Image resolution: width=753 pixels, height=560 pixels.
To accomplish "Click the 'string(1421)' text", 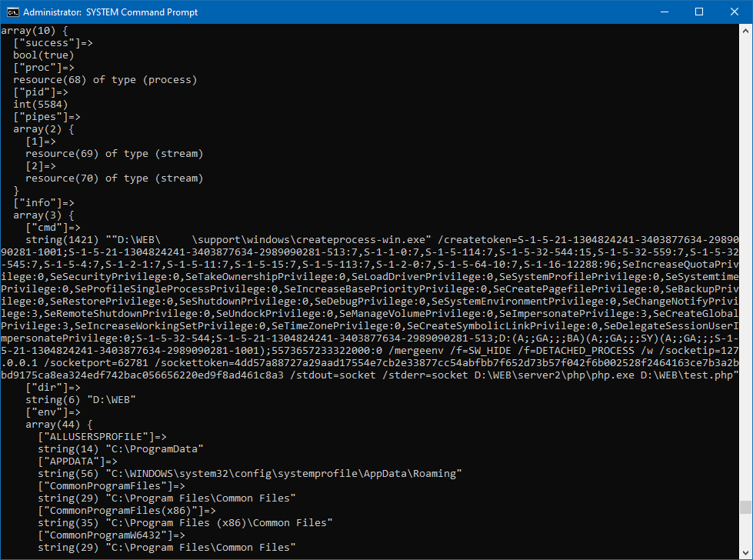I will 62,240.
